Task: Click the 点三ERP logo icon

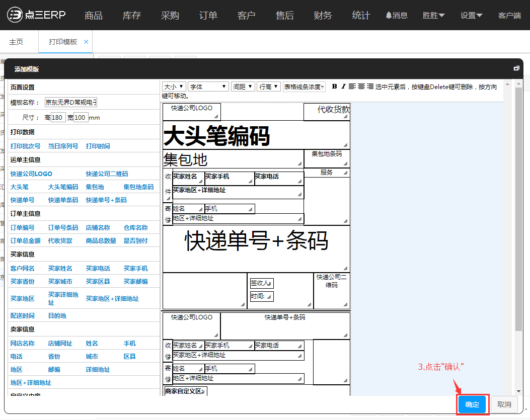Action: tap(15, 15)
